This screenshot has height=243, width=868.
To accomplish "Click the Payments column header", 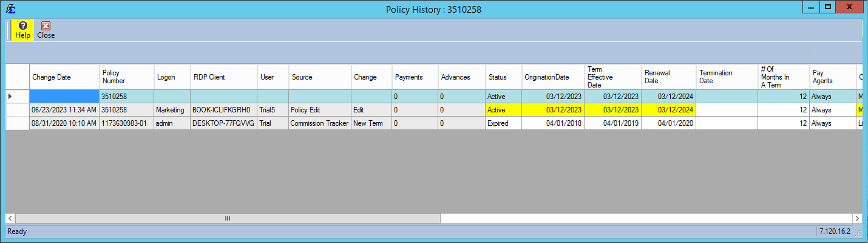I will (415, 77).
